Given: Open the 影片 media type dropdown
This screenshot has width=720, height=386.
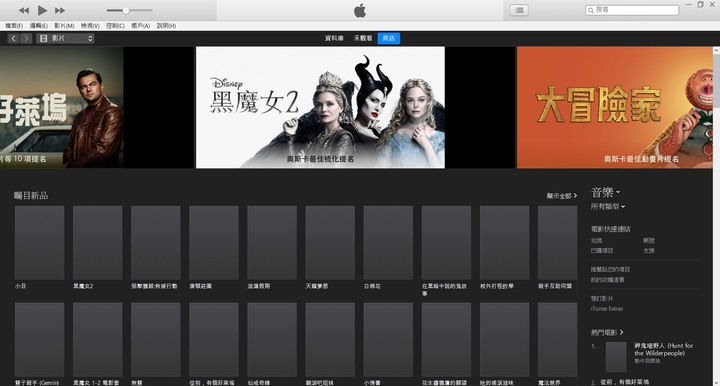Looking at the screenshot, I should tap(65, 39).
